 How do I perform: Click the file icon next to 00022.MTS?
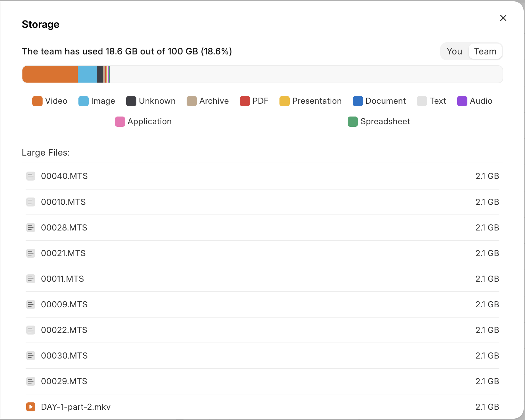coord(31,330)
